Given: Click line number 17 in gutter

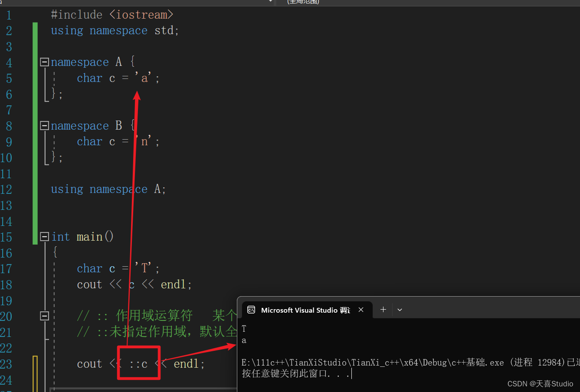Looking at the screenshot, I should click(6, 269).
